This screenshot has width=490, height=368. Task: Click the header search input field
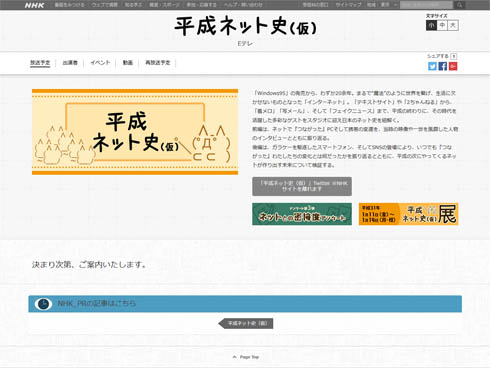coord(427,5)
